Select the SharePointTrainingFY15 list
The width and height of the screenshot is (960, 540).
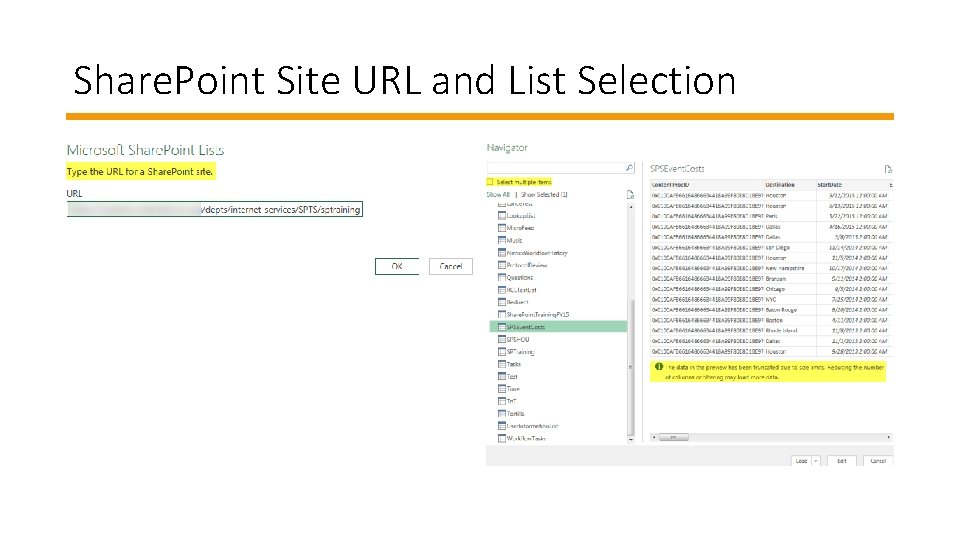coord(538,314)
